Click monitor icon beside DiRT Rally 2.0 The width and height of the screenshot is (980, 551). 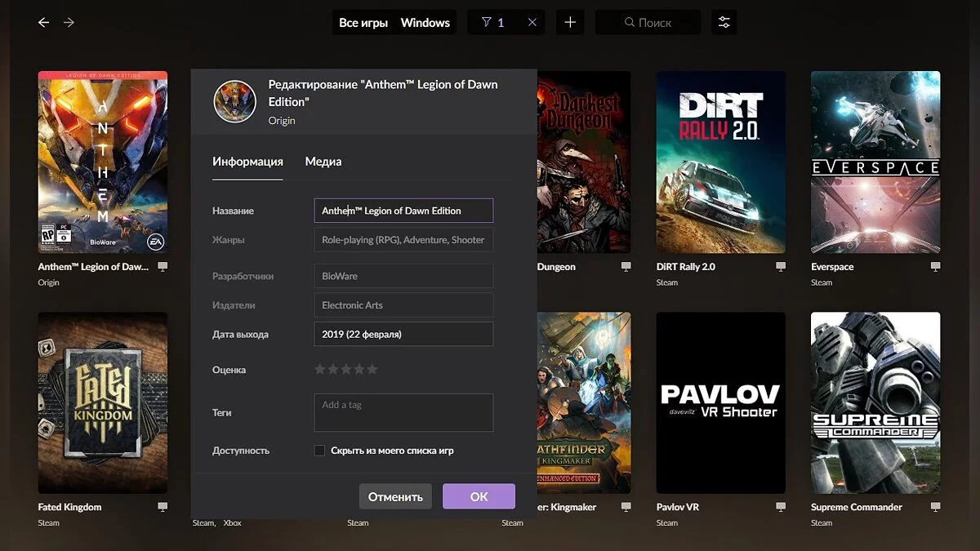[781, 267]
